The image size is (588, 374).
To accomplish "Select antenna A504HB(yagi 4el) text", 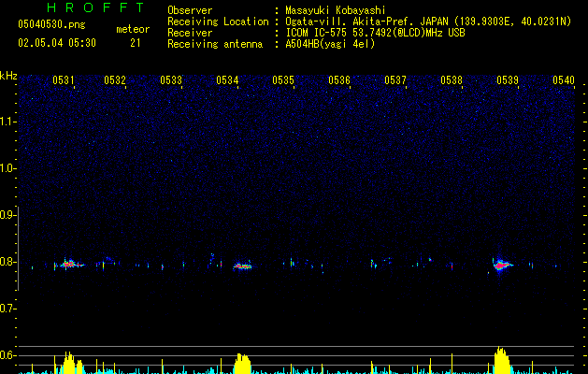I will click(x=330, y=44).
